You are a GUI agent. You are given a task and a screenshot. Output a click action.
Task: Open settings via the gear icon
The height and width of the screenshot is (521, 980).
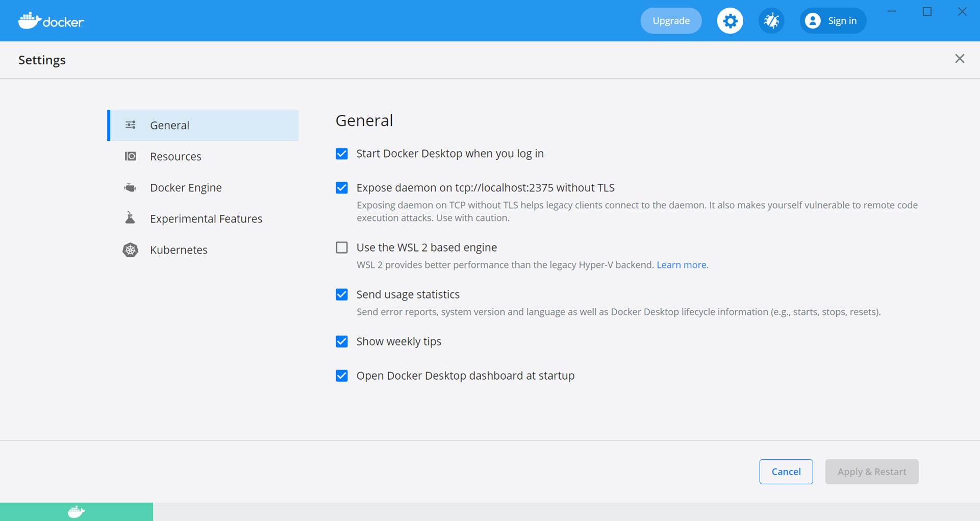click(730, 21)
